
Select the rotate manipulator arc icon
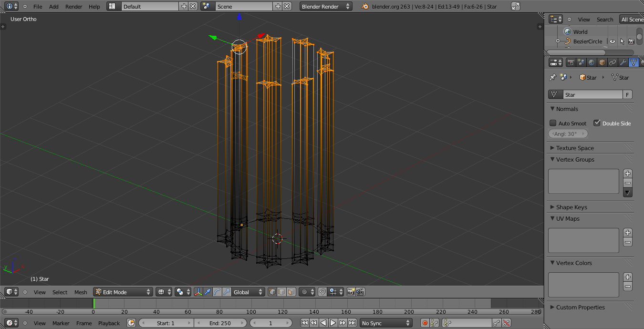(x=217, y=292)
